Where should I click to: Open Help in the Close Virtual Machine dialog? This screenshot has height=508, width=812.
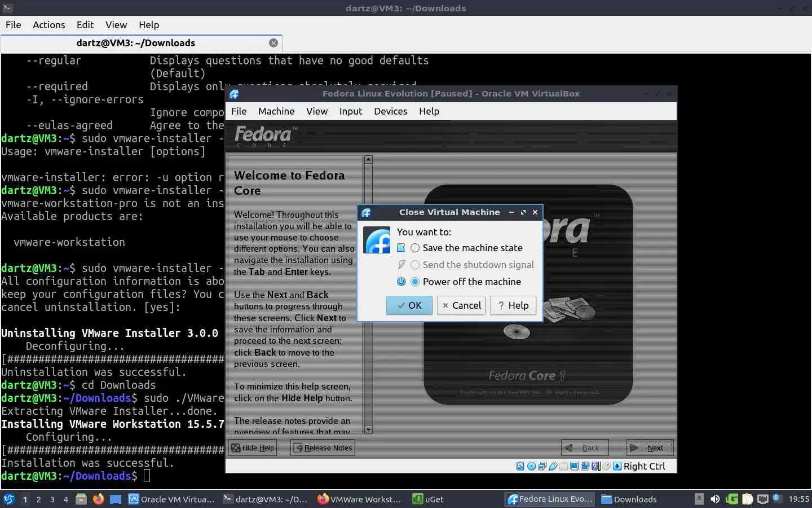point(513,305)
